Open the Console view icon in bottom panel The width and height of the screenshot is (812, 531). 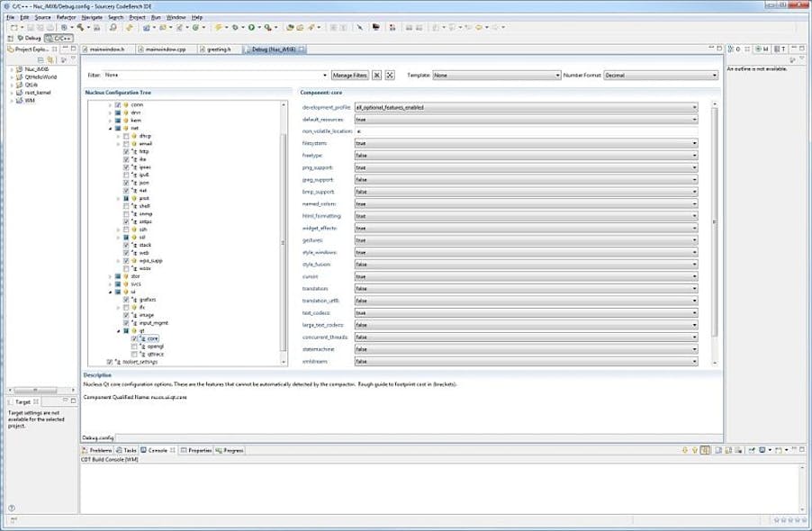click(152, 450)
